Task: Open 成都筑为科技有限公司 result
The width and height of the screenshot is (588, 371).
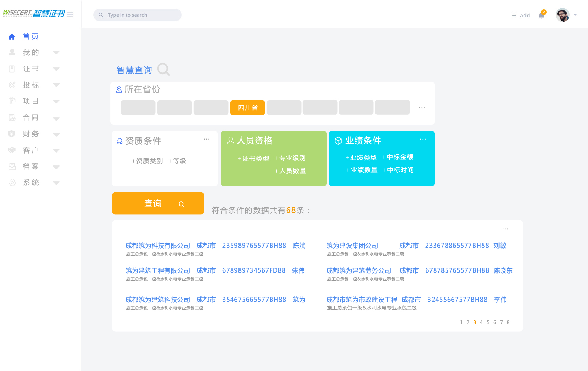Action: 158,246
